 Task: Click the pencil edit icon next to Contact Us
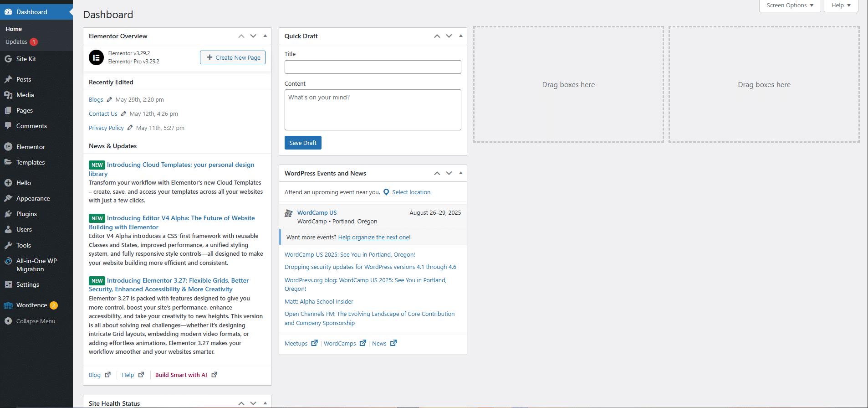pos(123,114)
